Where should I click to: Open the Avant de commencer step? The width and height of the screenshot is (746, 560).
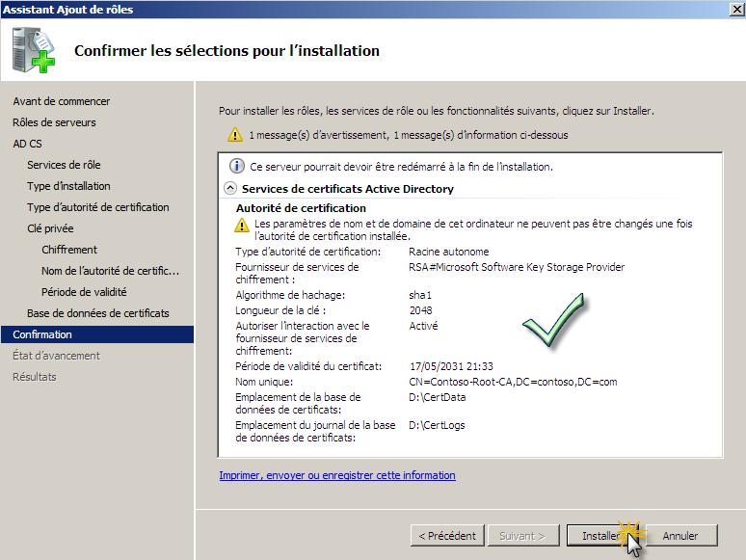(x=62, y=101)
